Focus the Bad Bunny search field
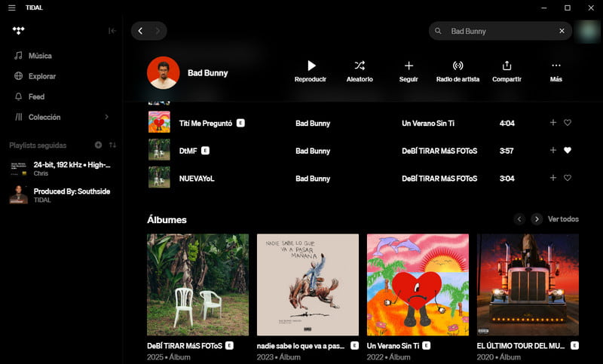This screenshot has height=364, width=603. (x=500, y=31)
